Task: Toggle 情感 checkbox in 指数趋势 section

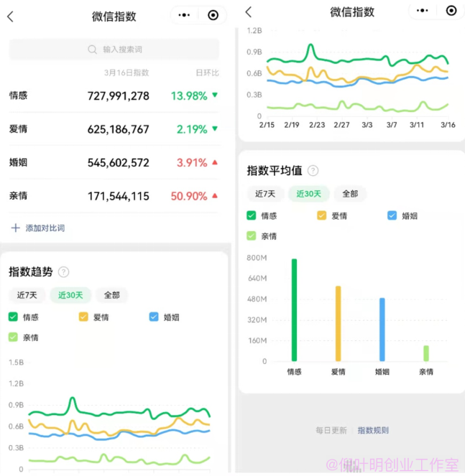Action: point(13,317)
